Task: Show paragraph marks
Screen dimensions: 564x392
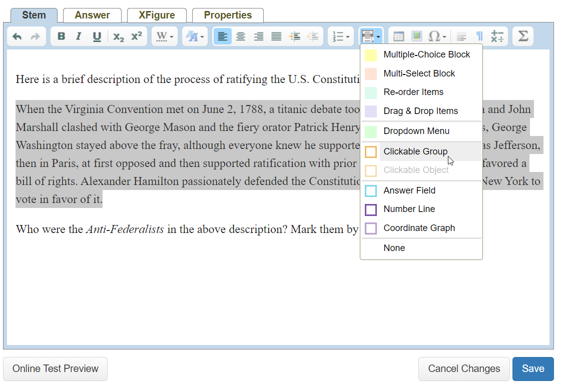Action: [479, 36]
